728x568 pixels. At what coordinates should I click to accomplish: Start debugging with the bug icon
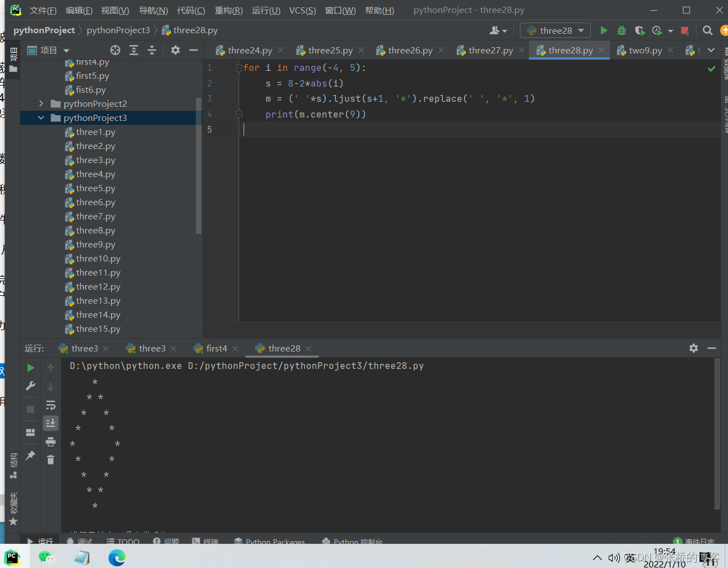pos(622,30)
